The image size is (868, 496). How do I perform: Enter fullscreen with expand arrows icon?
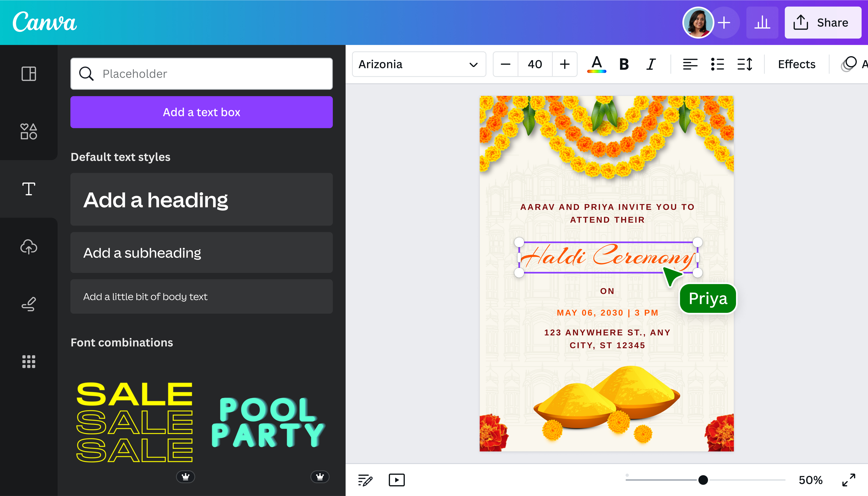849,480
